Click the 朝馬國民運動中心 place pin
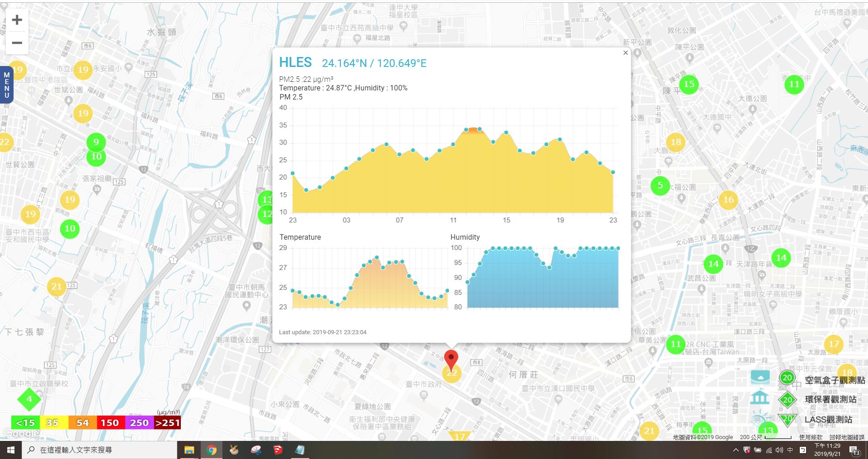The width and height of the screenshot is (868, 459). coord(246,306)
